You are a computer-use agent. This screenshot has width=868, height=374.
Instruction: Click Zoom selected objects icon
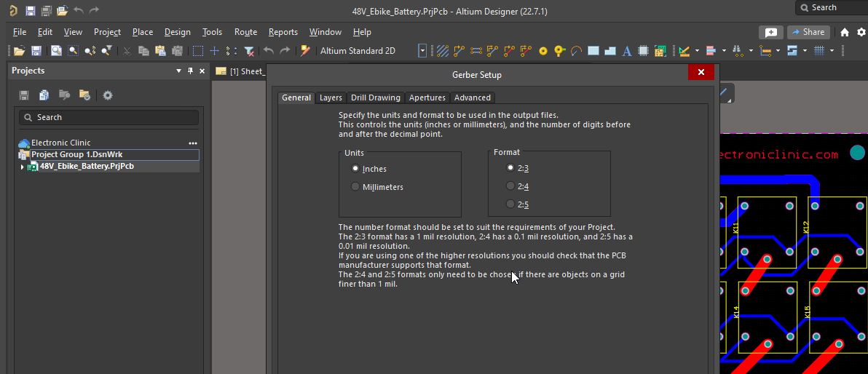coord(90,51)
